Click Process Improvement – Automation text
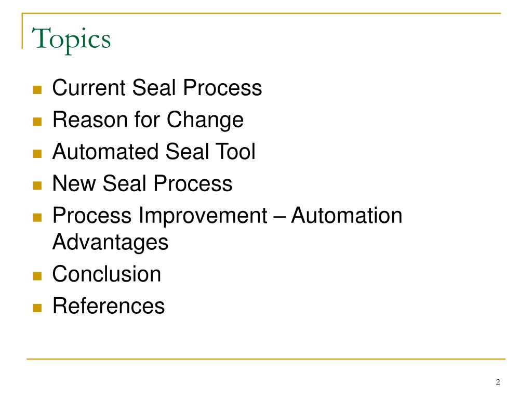Viewport: 532px width, 399px height. coord(228,216)
